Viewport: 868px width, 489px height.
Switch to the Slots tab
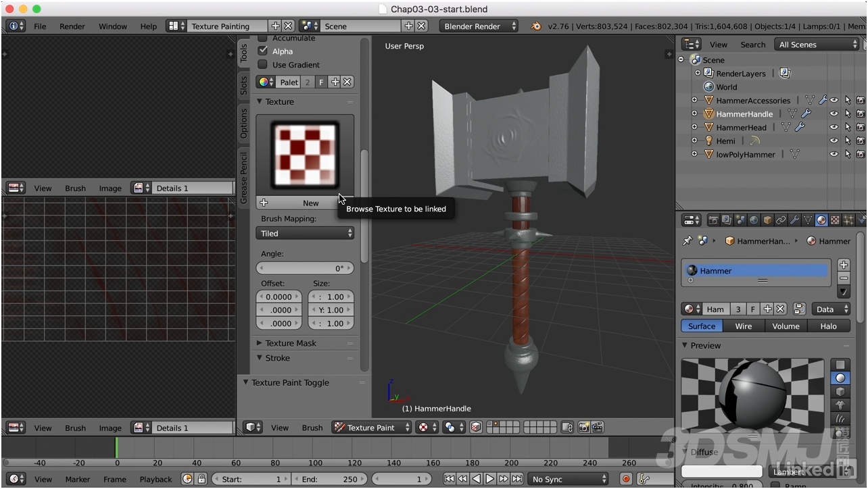(x=243, y=85)
